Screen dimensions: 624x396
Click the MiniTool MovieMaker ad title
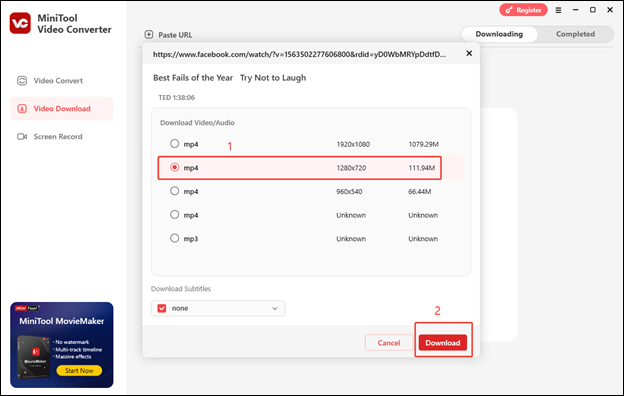pos(62,321)
